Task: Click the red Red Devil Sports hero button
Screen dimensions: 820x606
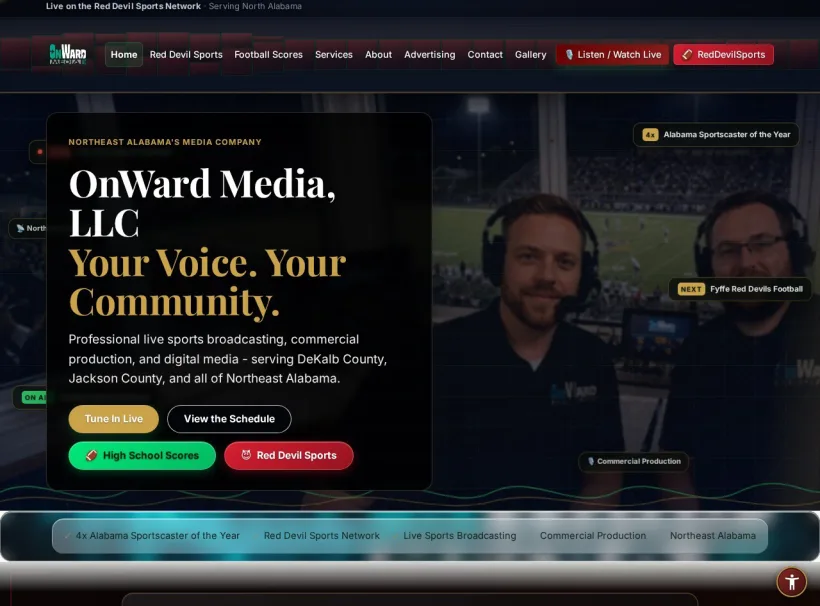Action: coord(289,455)
